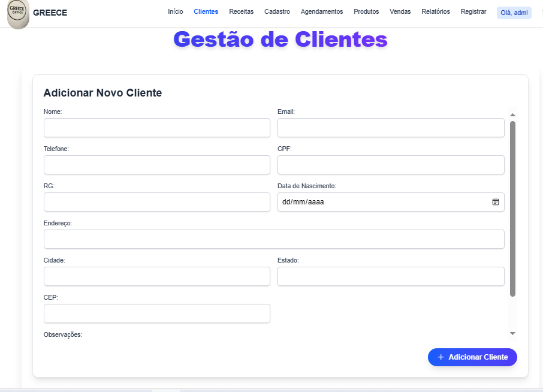Click the plus icon on Adicionar Cliente

(440, 357)
